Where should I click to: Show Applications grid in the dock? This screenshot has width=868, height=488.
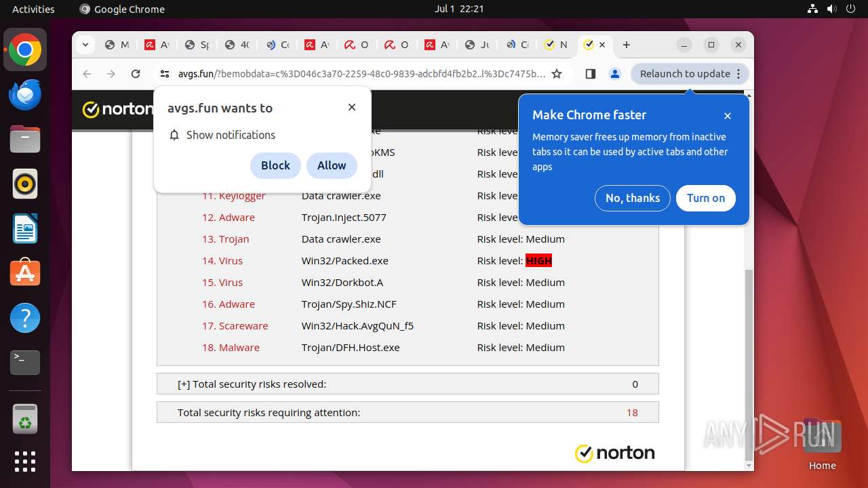(x=25, y=462)
